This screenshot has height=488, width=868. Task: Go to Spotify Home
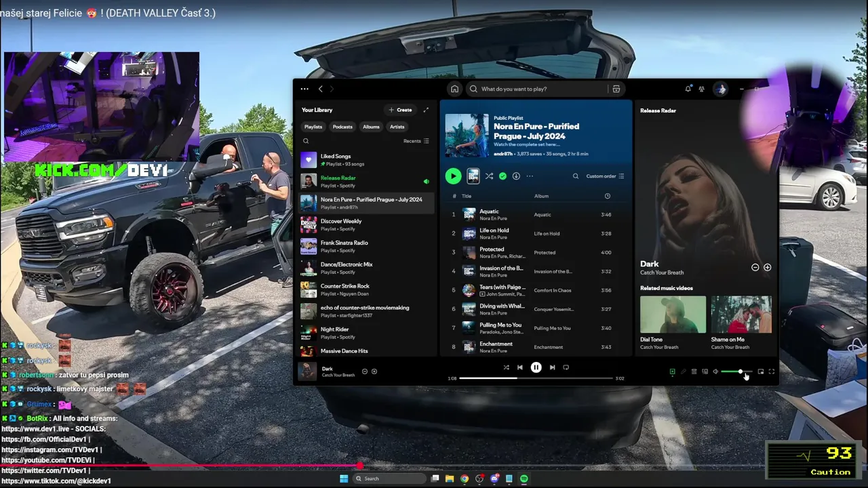click(454, 89)
